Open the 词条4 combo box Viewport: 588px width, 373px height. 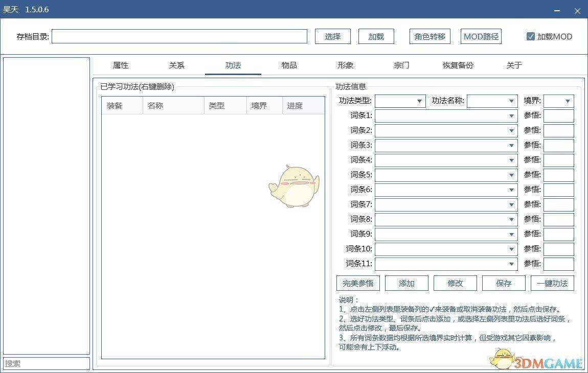446,160
